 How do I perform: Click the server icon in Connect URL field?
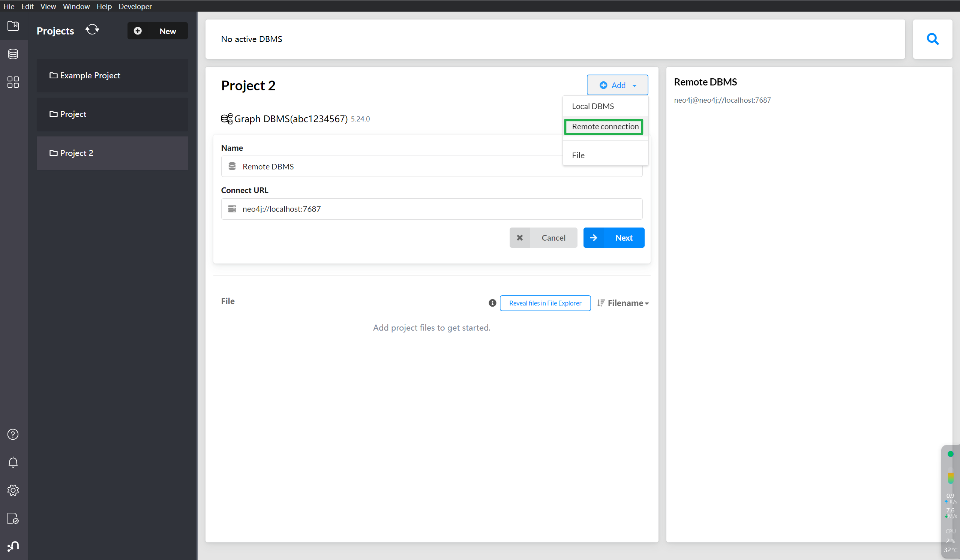coord(232,209)
